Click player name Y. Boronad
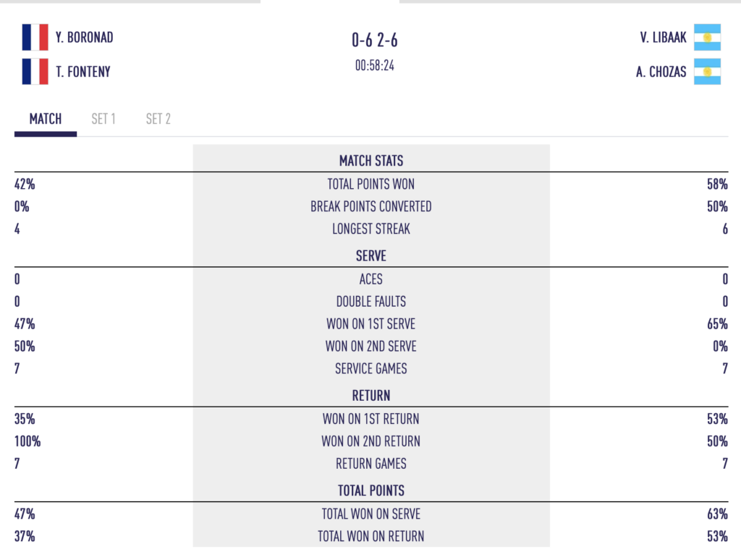This screenshot has height=560, width=741. pos(84,38)
